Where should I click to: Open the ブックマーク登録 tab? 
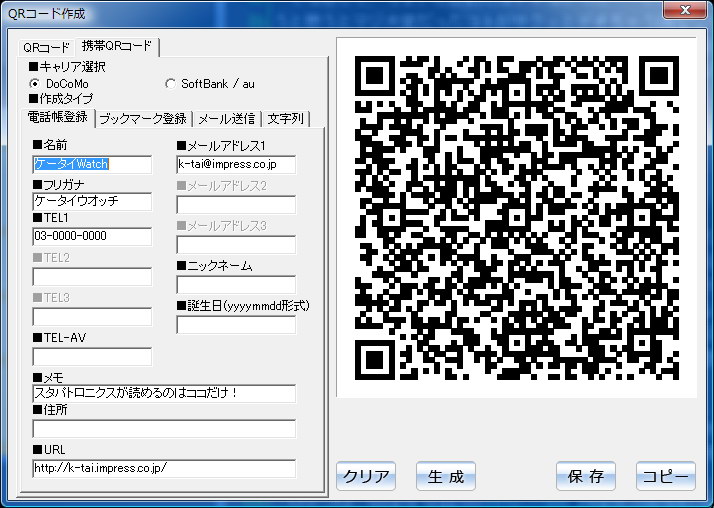click(x=143, y=119)
